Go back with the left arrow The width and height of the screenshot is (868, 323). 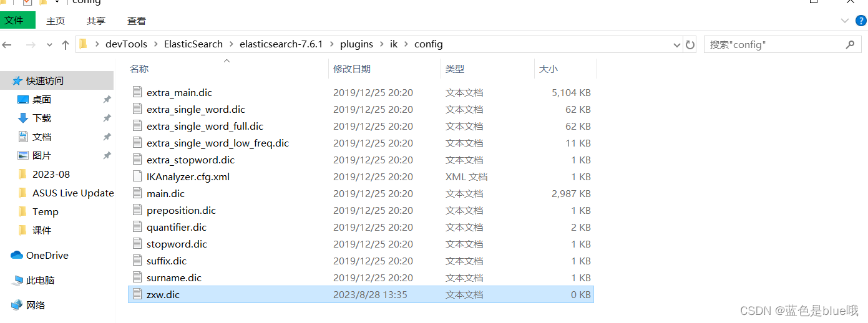click(7, 45)
